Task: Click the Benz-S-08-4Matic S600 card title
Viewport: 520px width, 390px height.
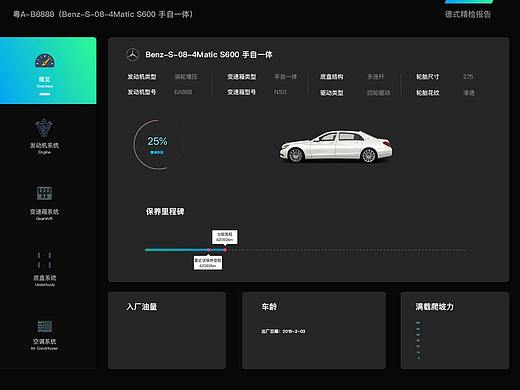Action: coord(209,55)
